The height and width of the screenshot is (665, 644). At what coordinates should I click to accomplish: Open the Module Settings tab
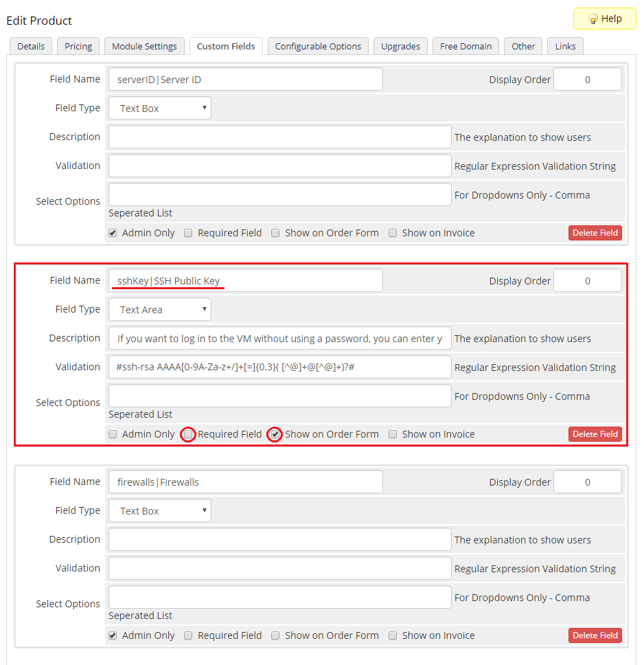144,46
